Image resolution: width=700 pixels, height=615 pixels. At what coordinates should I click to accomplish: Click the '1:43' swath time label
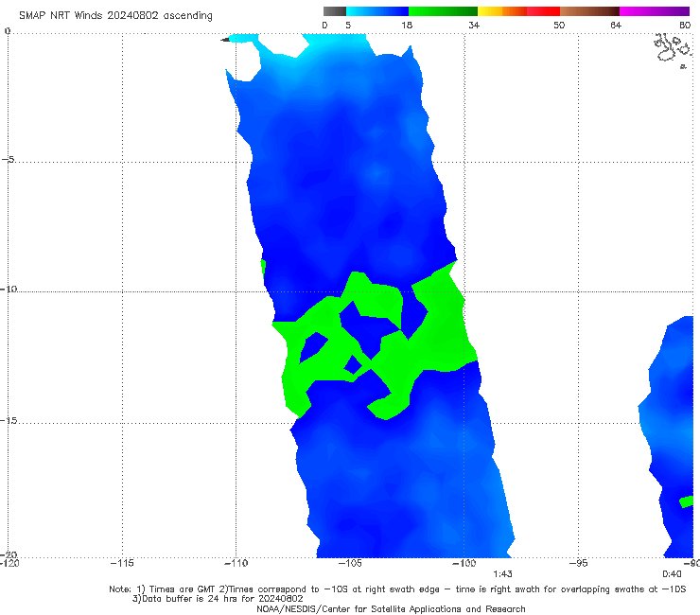point(502,574)
